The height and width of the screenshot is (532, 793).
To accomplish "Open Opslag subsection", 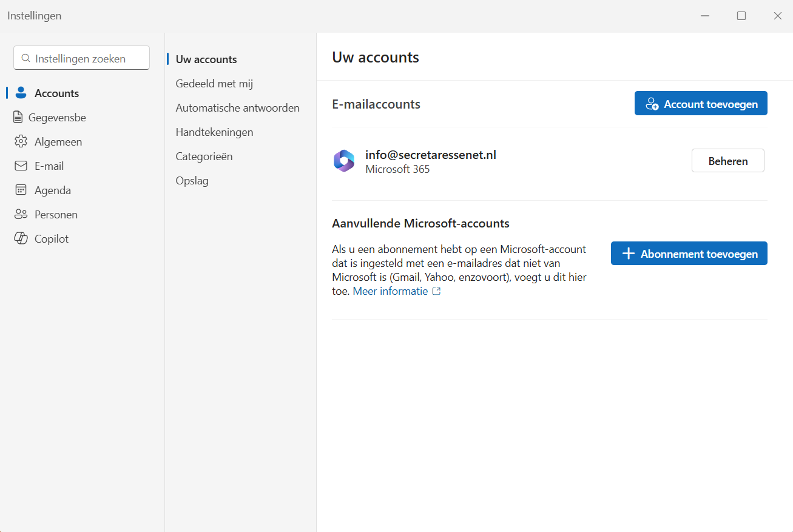I will coord(192,181).
